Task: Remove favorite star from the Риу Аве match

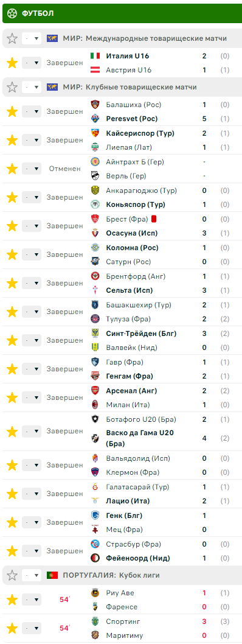Action: pyautogui.click(x=12, y=600)
